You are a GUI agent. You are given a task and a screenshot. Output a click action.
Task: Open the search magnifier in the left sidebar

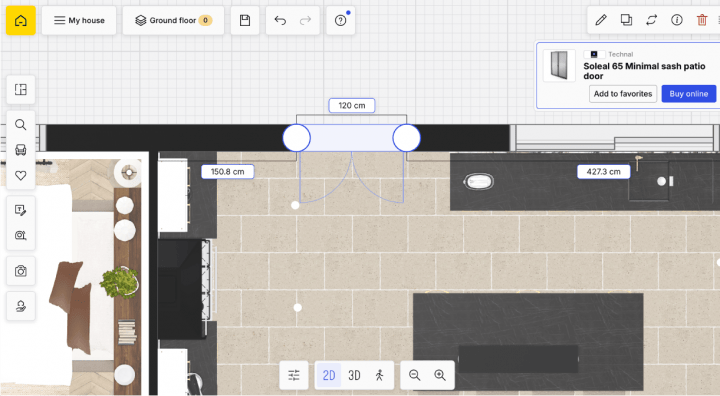click(21, 124)
